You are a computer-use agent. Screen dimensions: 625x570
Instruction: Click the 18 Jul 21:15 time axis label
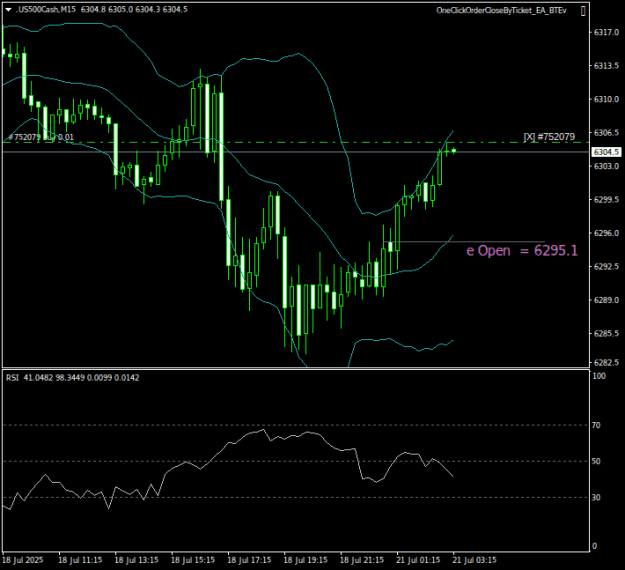click(362, 560)
